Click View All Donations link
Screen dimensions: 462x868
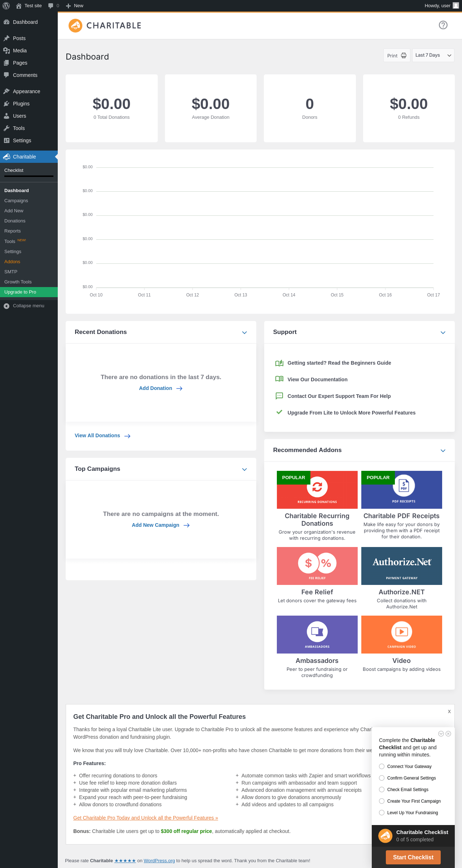103,436
